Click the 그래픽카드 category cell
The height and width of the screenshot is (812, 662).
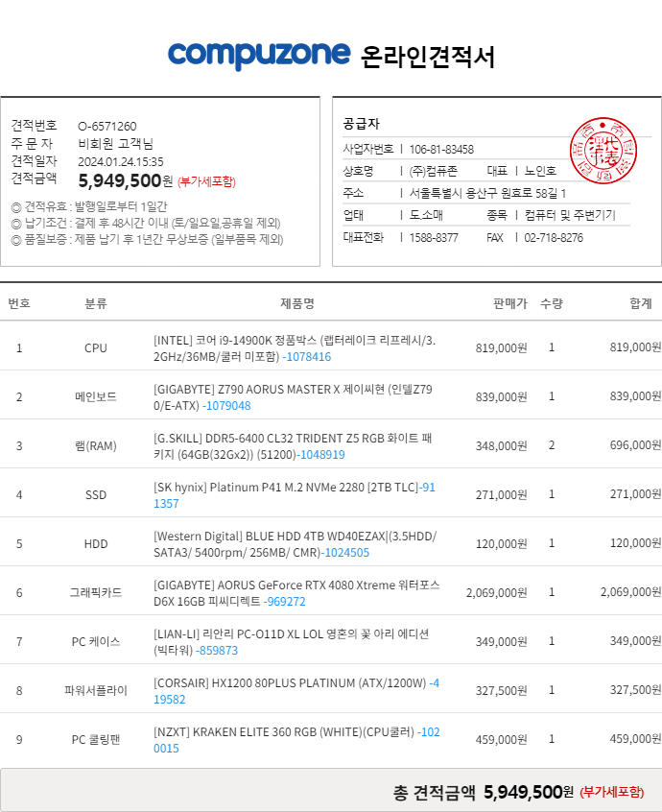(96, 592)
